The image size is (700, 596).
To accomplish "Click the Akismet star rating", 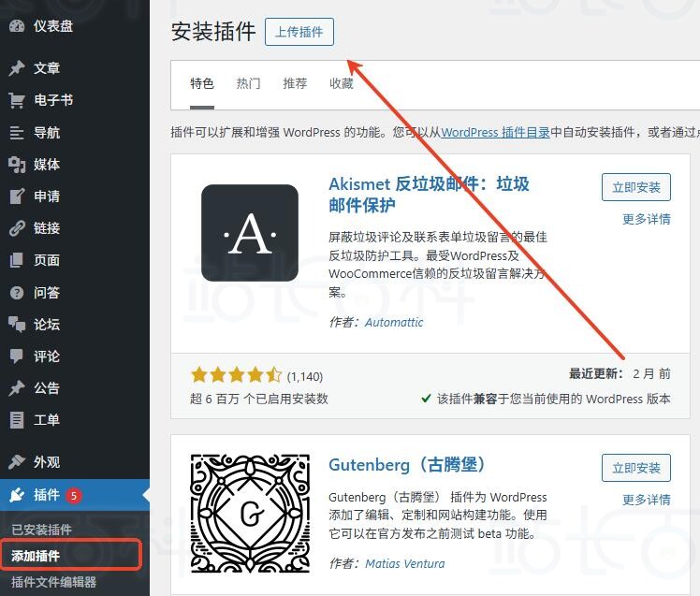I will coord(236,375).
